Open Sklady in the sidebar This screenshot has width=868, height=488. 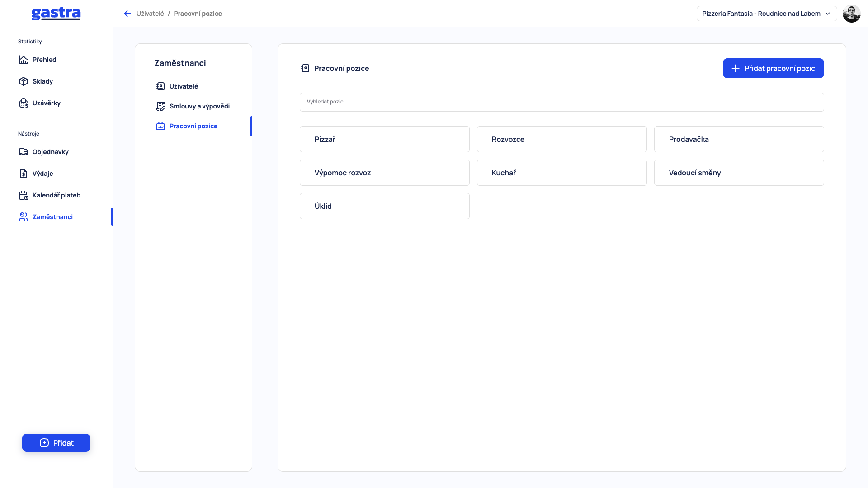pyautogui.click(x=42, y=81)
